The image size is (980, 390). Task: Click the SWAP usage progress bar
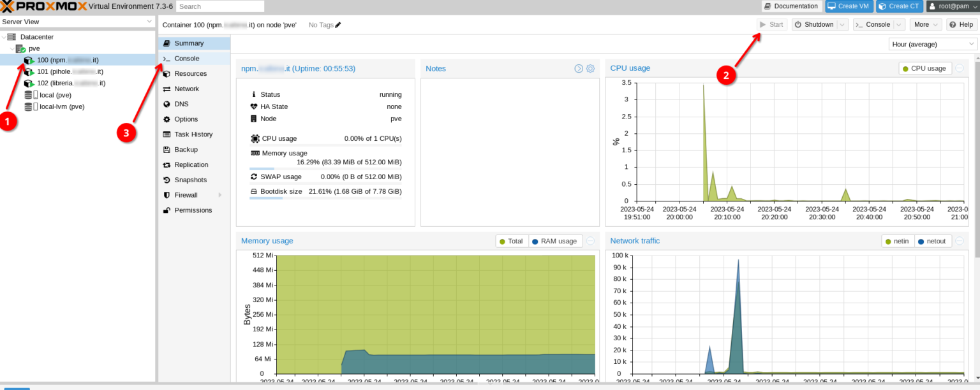325,184
